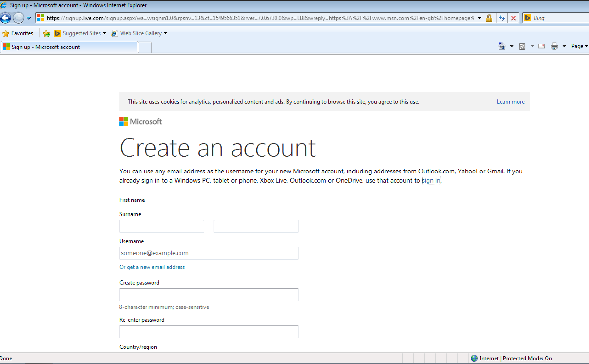Click the '8-character minimum; case-sensitive' hint text
Screen dimensions: 589x364
(x=164, y=307)
